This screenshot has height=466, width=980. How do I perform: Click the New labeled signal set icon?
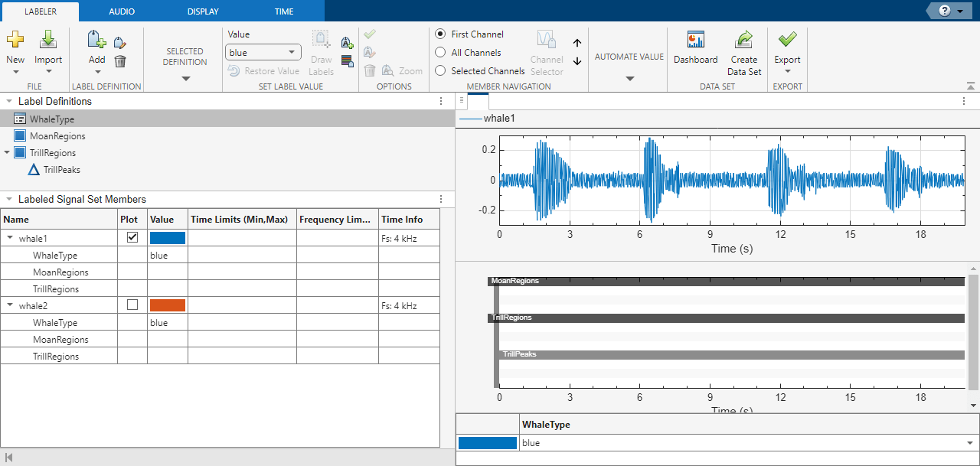pos(15,40)
